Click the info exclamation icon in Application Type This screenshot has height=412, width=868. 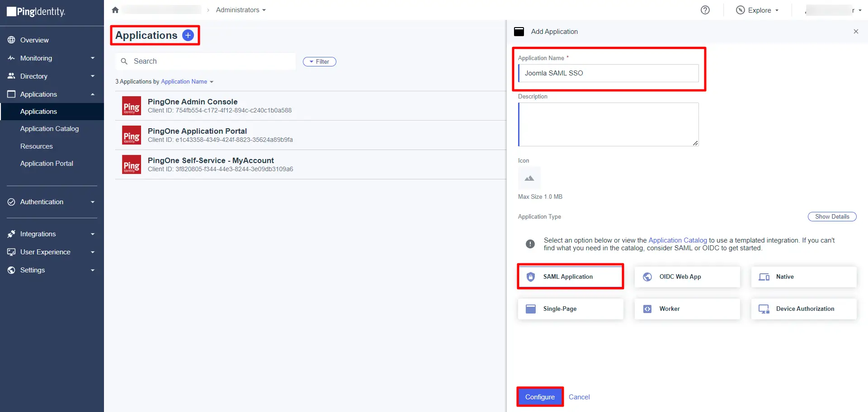[x=530, y=244]
